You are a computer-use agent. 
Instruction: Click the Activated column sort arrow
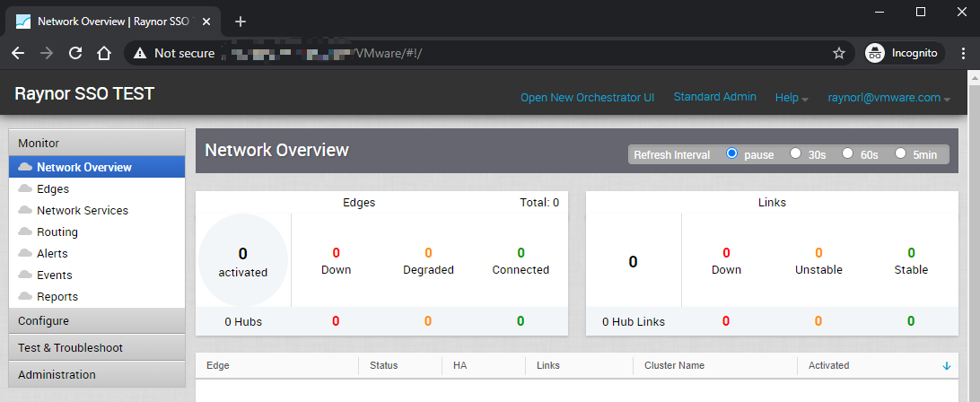pyautogui.click(x=946, y=366)
